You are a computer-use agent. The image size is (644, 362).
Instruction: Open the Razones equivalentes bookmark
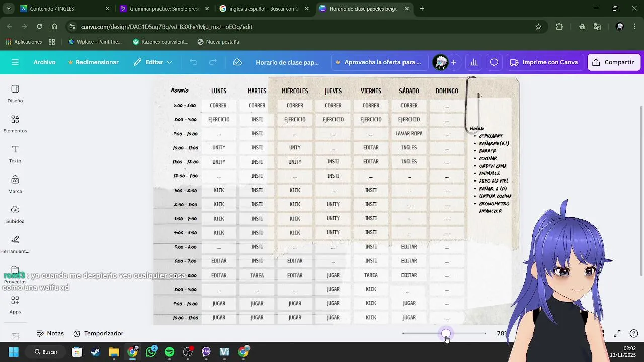(x=160, y=42)
